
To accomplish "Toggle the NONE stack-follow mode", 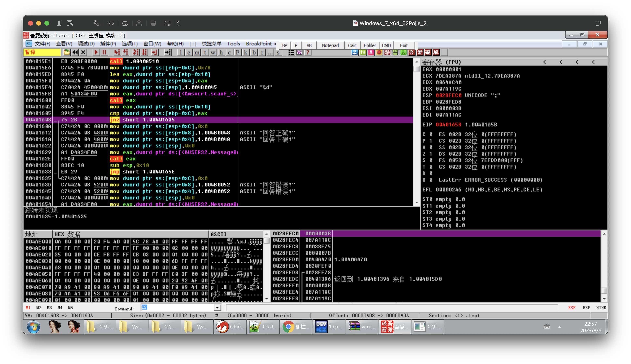I will point(601,308).
